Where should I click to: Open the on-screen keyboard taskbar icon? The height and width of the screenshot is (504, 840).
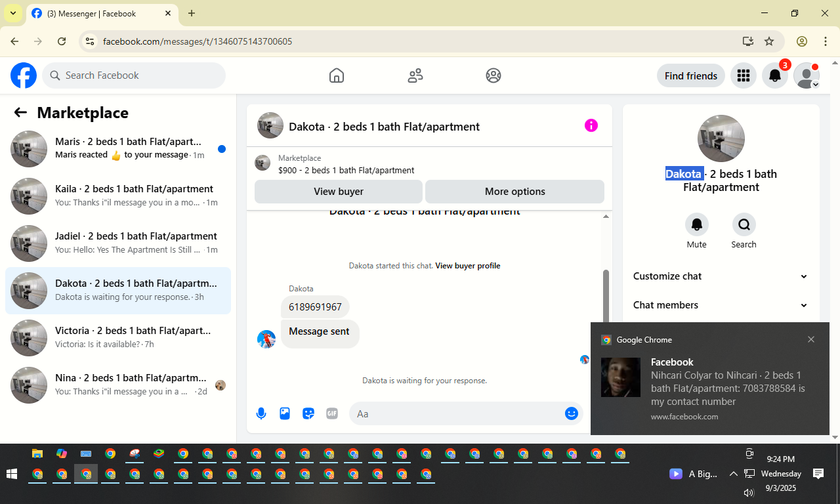86,453
